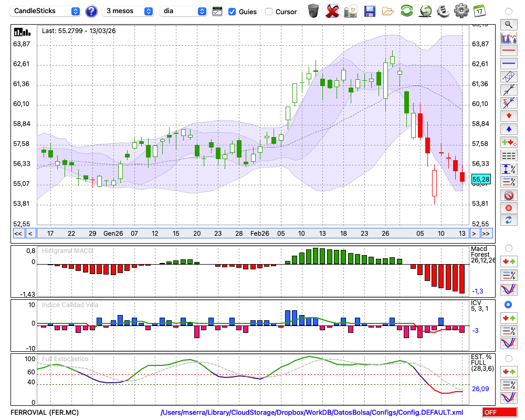
Task: Select the radio button beside the main toolbar
Action: point(509,12)
